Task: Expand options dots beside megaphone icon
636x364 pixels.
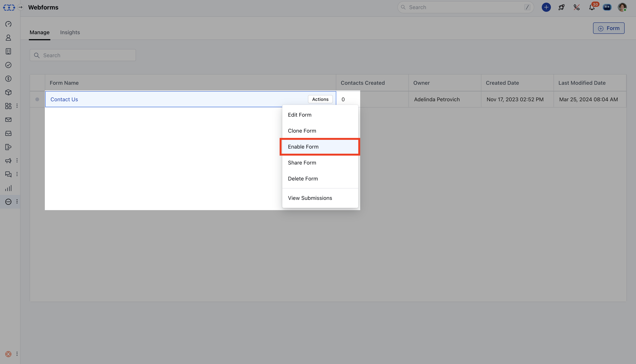Action: (17, 161)
